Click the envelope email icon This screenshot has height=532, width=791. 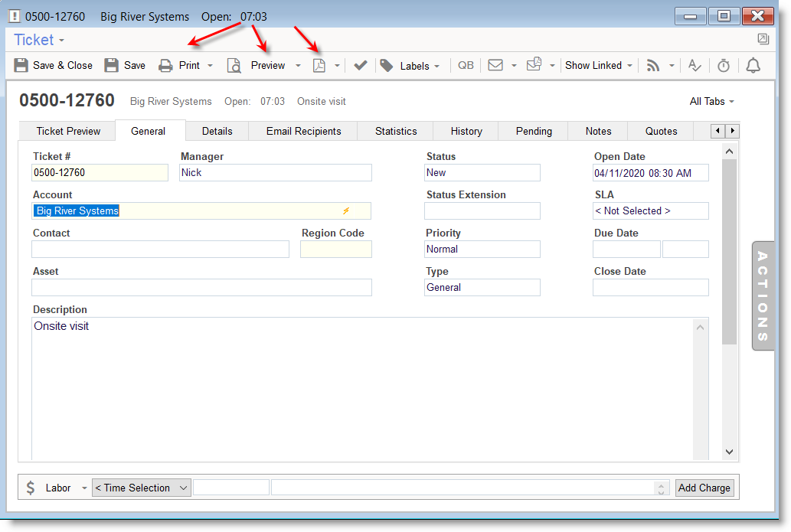[x=495, y=66]
